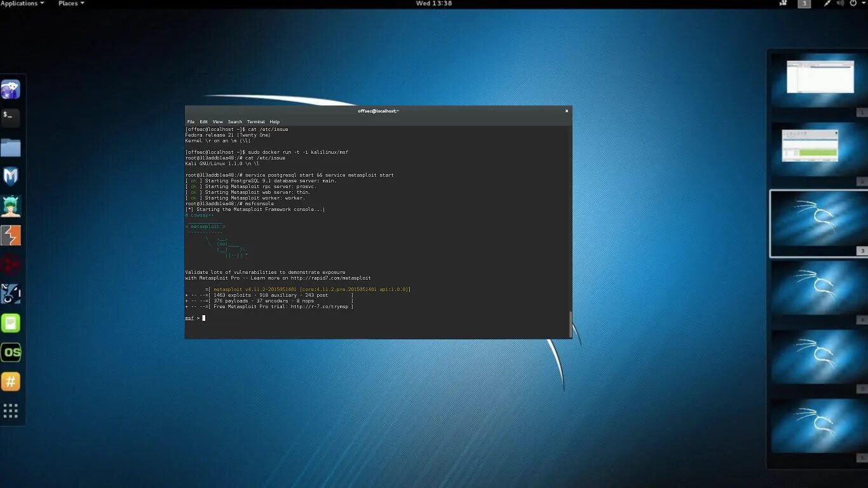This screenshot has width=868, height=488.
Task: Click the 'service postgresql start' command line
Action: [289, 175]
